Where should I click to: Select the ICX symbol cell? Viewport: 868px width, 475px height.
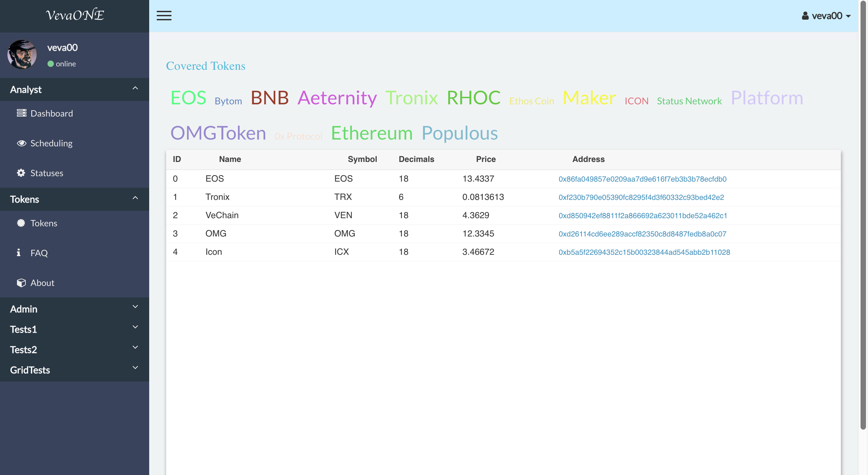[341, 252]
